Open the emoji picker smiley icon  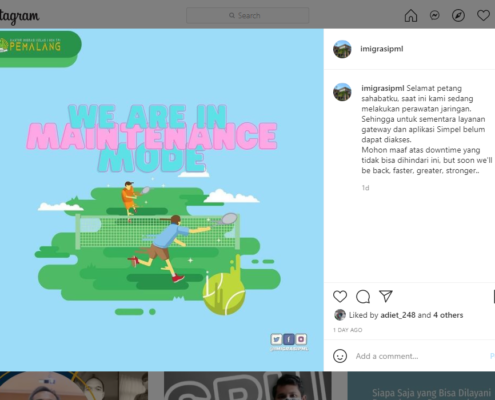pos(340,356)
